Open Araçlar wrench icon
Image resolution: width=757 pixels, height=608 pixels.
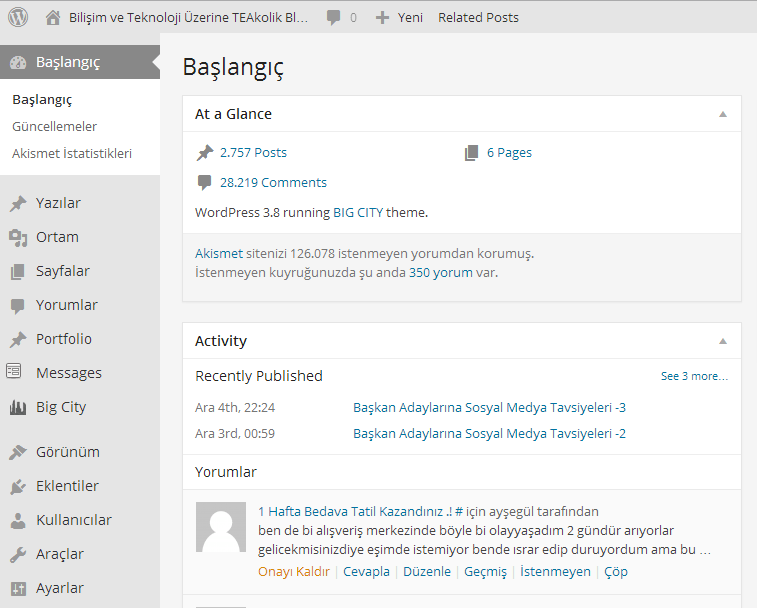pos(18,554)
